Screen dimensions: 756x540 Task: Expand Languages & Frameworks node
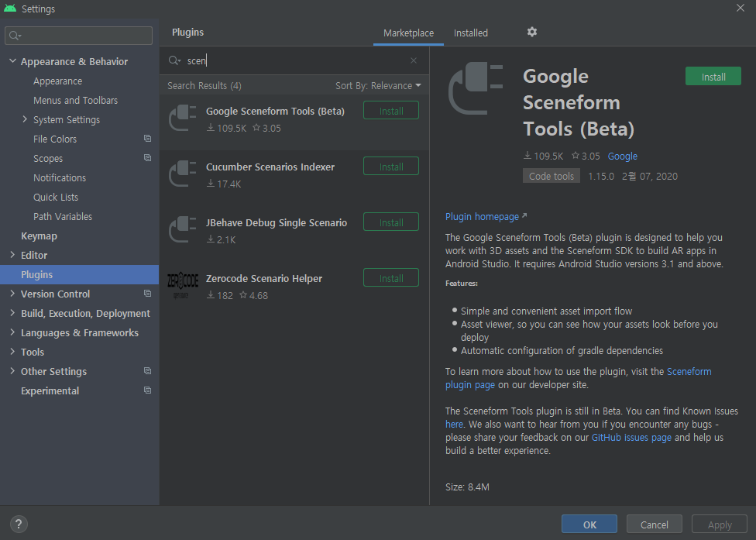coord(12,332)
